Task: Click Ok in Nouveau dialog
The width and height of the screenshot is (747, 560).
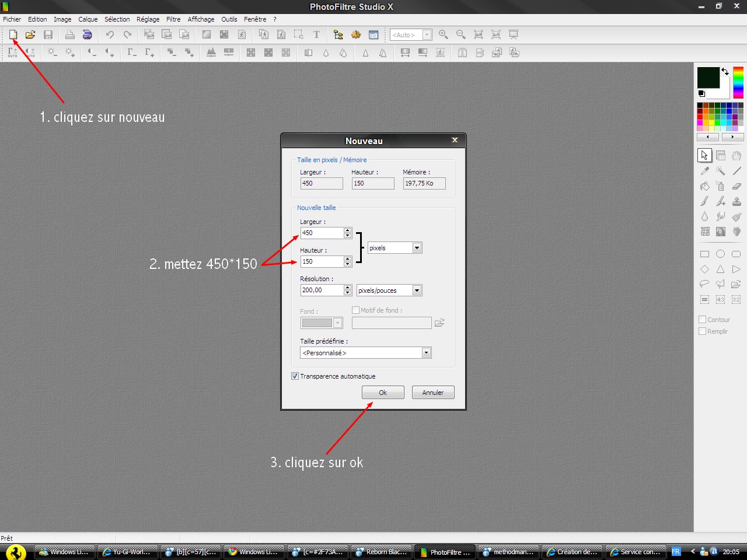Action: pyautogui.click(x=383, y=393)
